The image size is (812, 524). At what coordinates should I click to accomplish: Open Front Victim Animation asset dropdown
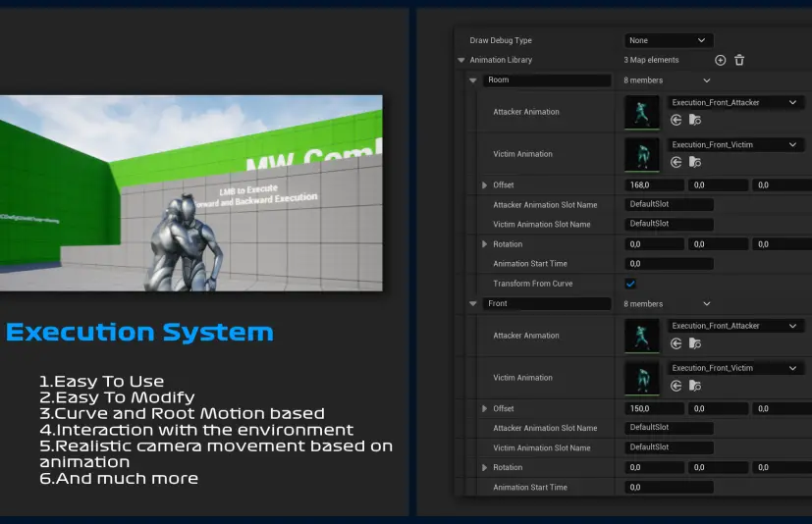[x=734, y=368]
